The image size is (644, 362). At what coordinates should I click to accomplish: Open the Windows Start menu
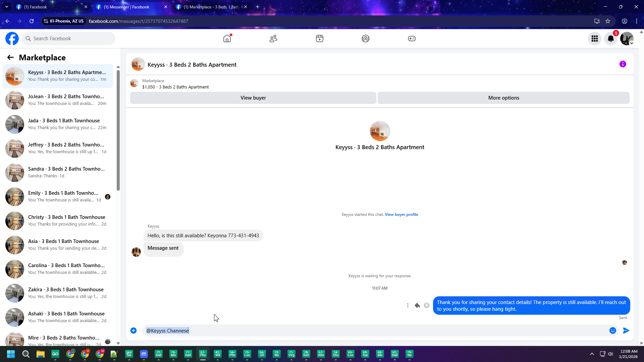pos(11,354)
